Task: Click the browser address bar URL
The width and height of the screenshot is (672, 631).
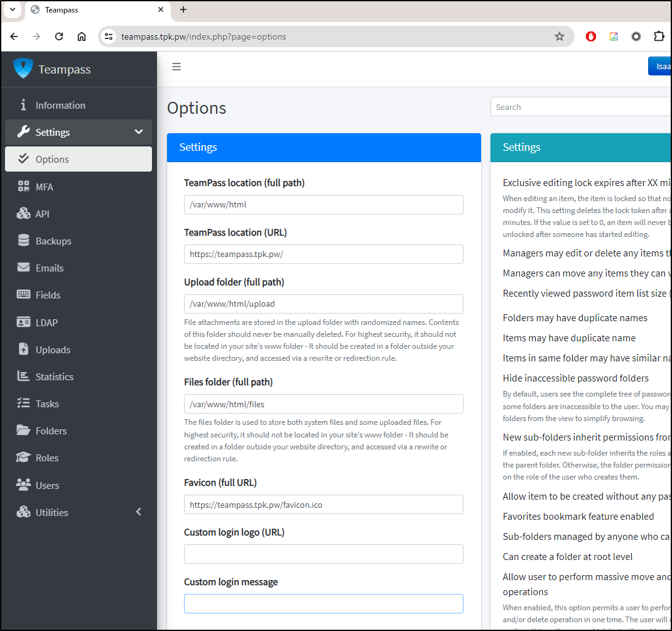Action: (x=203, y=36)
